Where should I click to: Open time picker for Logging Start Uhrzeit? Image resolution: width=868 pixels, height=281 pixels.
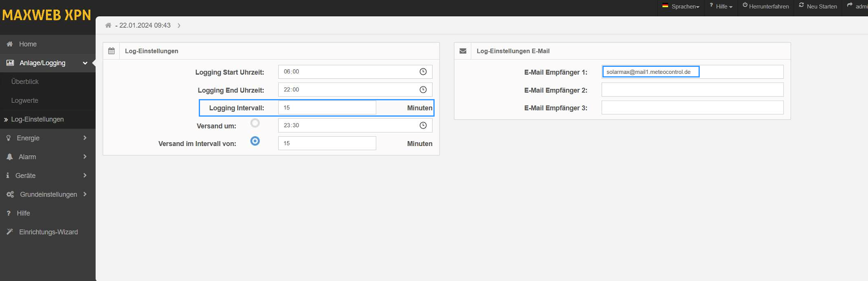(x=423, y=72)
